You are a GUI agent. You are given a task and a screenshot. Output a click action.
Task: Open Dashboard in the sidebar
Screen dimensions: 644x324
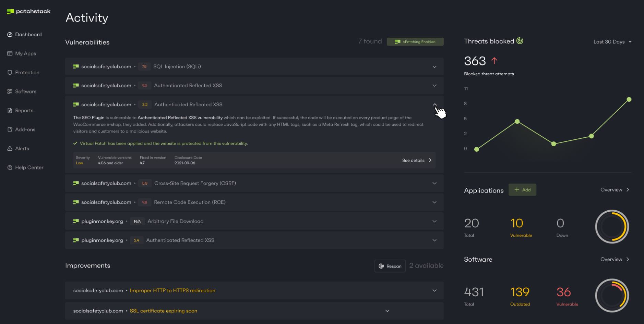[x=24, y=35]
